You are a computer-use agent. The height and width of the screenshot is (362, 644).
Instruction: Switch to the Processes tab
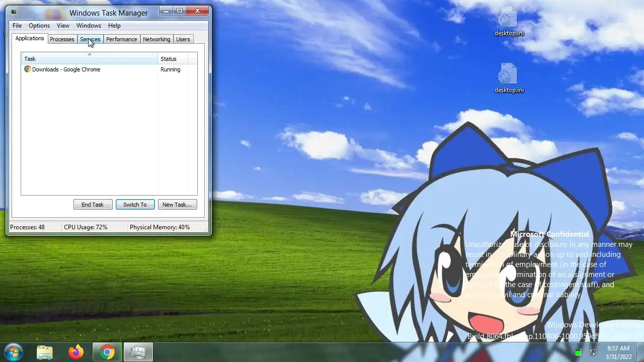(62, 39)
